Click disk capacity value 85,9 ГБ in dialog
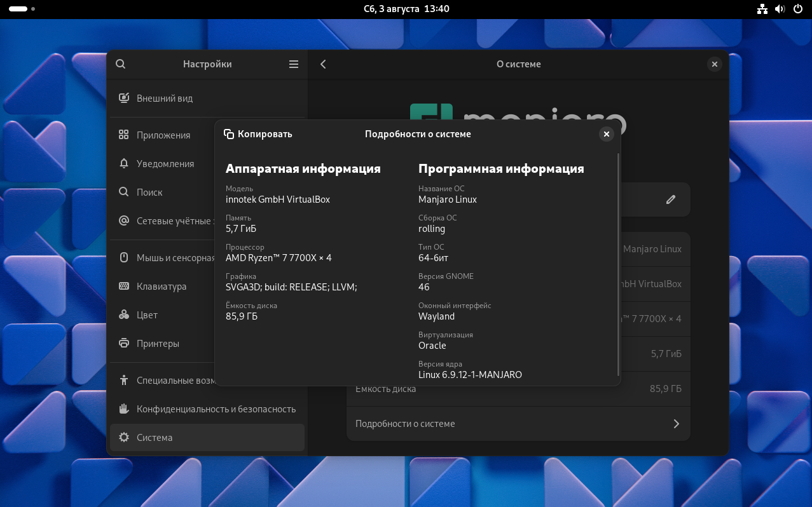This screenshot has height=507, width=812. click(x=242, y=316)
